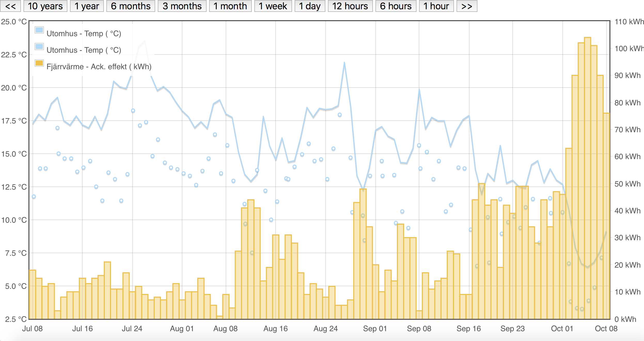Choose the 3 months time range
The image size is (644, 341).
182,6
